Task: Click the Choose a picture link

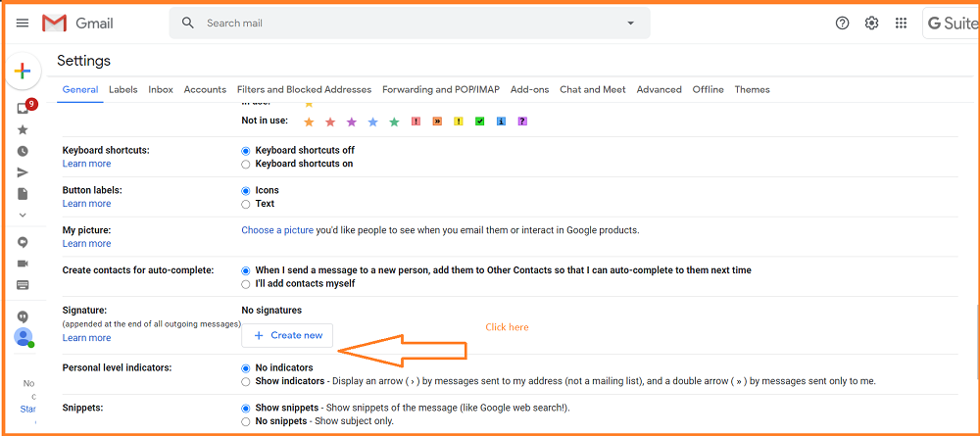Action: [277, 230]
